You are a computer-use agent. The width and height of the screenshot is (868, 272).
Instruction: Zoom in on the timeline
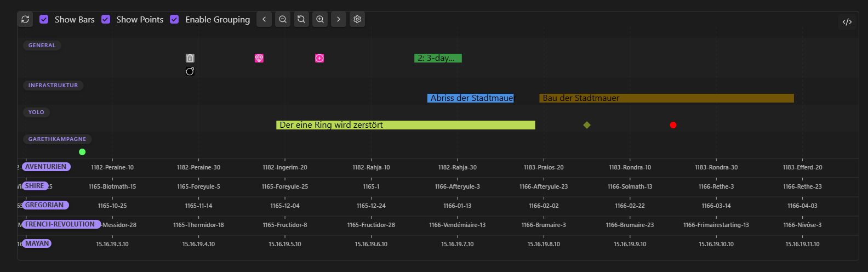click(320, 19)
